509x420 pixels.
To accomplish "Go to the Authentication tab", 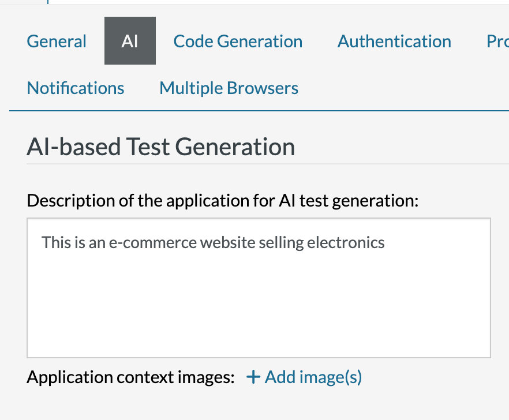I will tap(394, 42).
